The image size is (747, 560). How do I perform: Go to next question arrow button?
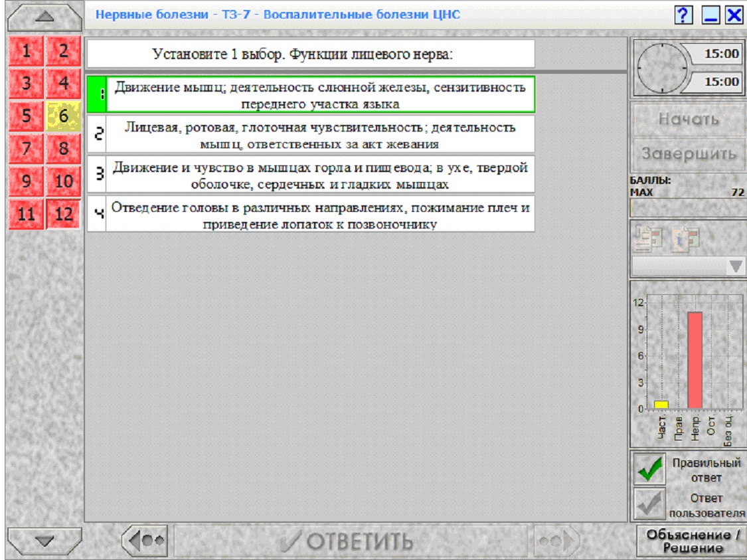(x=556, y=540)
